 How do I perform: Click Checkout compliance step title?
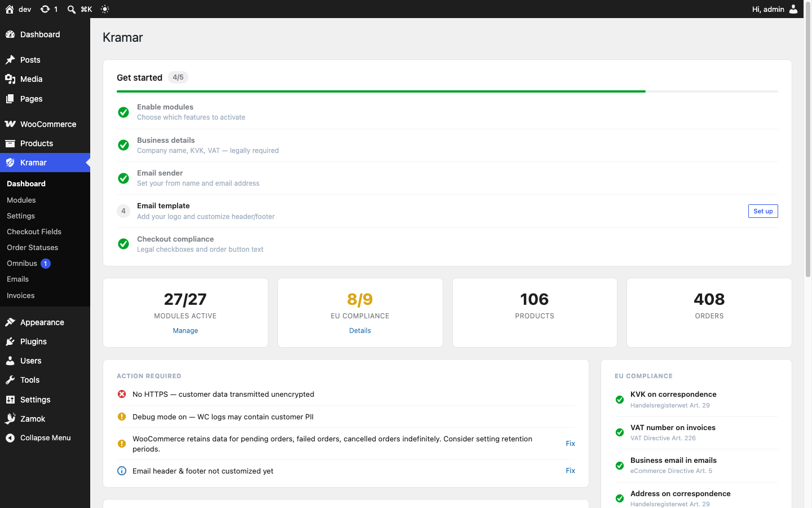click(175, 239)
